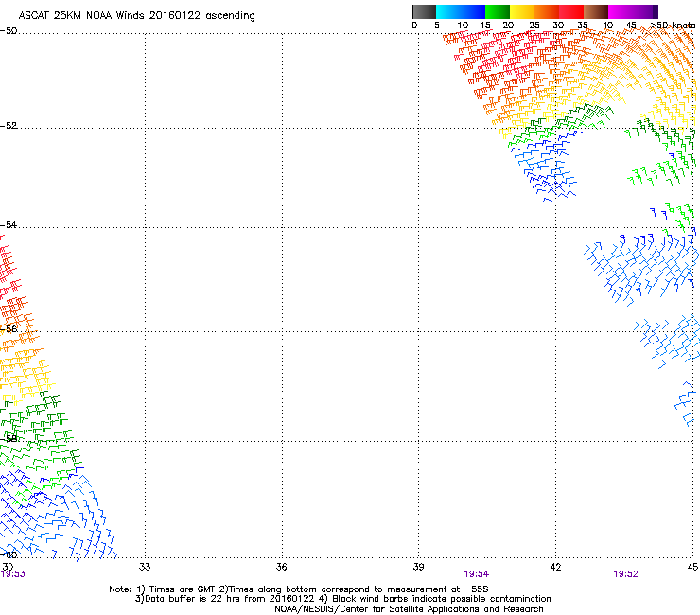Select the magenta 40-45 knots legend color
700x615 pixels.
621,11
